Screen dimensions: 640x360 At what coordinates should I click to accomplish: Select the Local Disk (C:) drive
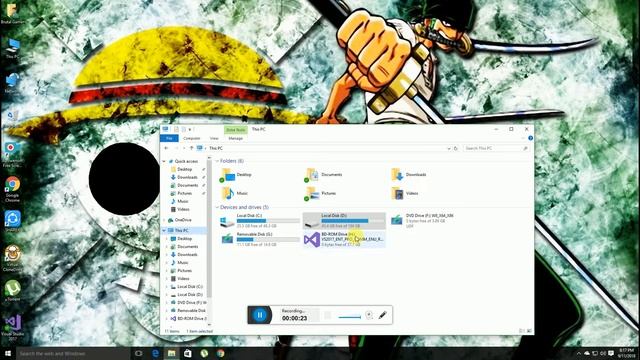click(x=260, y=220)
